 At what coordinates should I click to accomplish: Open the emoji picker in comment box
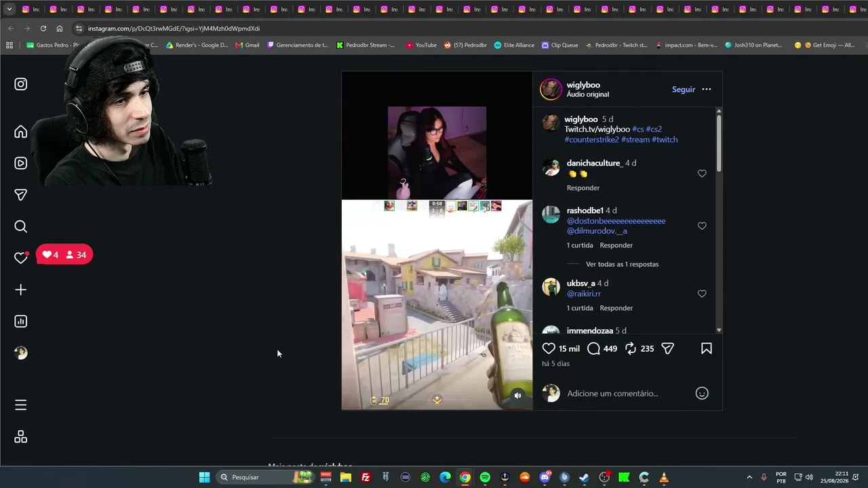(702, 393)
